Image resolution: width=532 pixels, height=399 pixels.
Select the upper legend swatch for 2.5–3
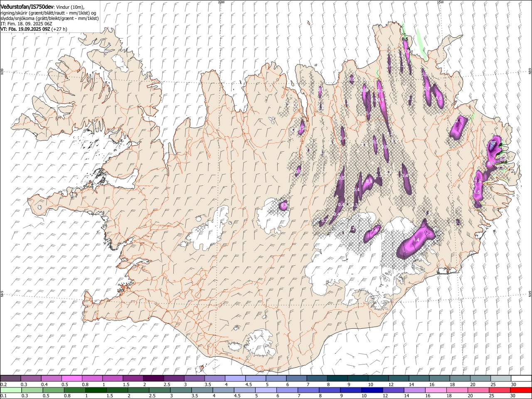click(174, 379)
